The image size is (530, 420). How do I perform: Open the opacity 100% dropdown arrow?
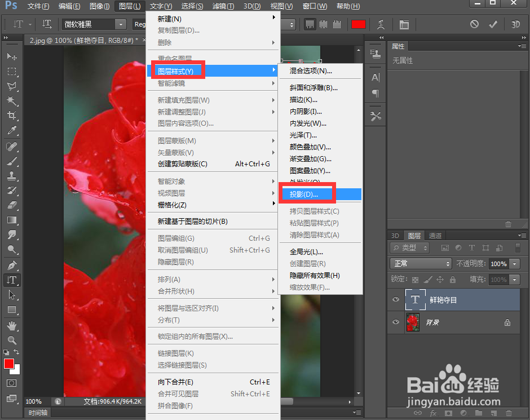pyautogui.click(x=514, y=263)
